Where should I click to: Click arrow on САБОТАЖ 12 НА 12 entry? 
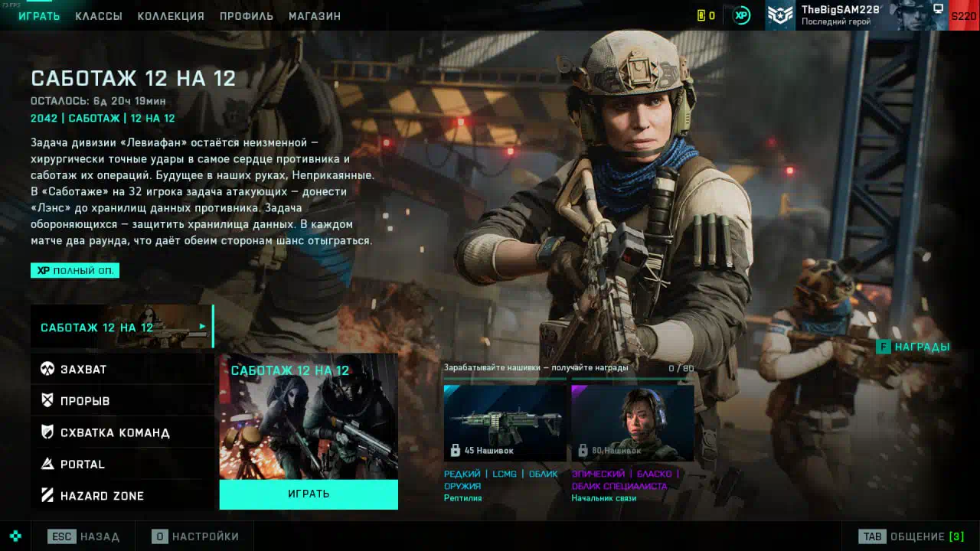click(x=202, y=327)
